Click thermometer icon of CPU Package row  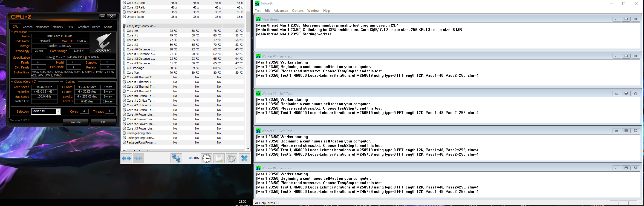tap(124, 68)
